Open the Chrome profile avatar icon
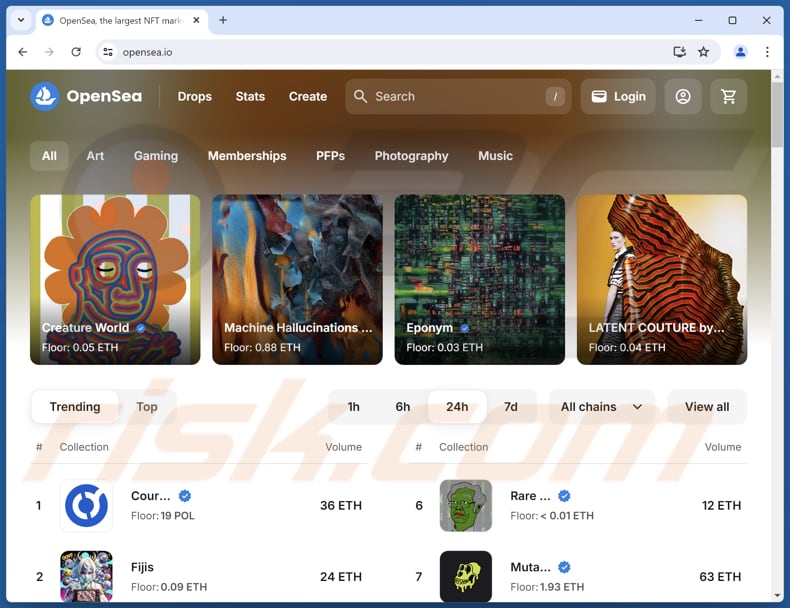The image size is (790, 608). point(740,51)
